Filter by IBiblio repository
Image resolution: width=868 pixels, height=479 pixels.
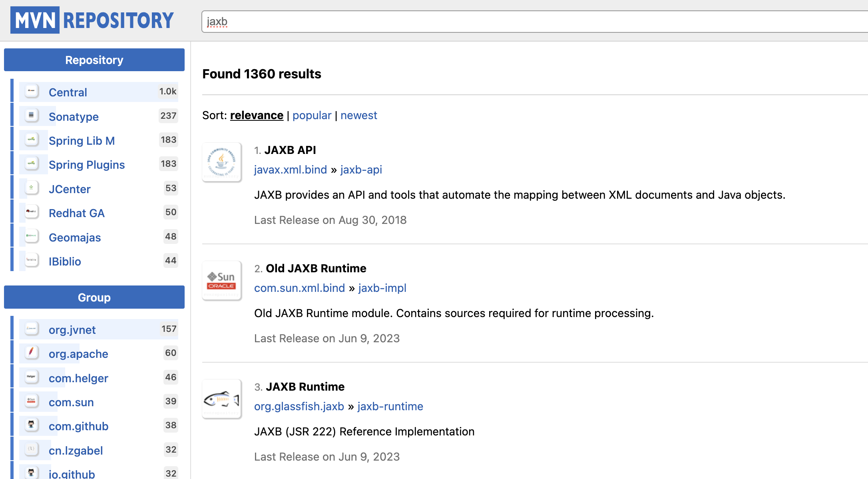point(65,261)
